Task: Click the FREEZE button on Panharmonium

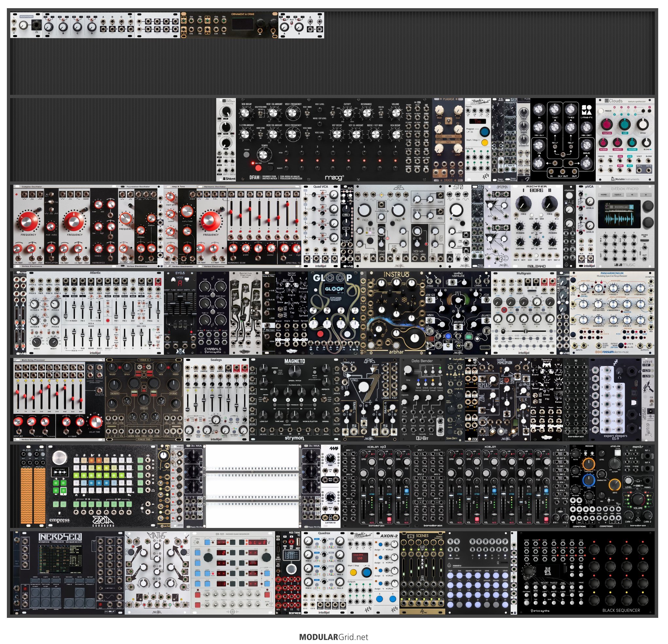Action: (x=573, y=335)
